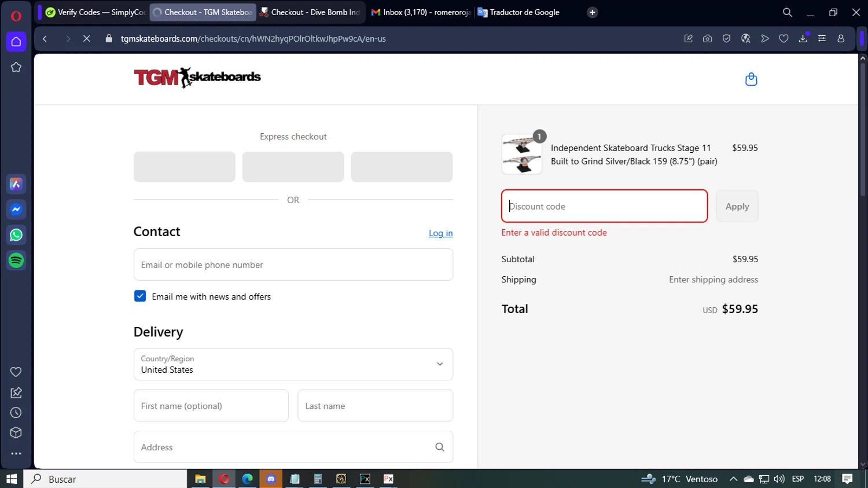Click the address bar heart bookmark icon
Viewport: 868px width, 488px height.
pos(784,39)
